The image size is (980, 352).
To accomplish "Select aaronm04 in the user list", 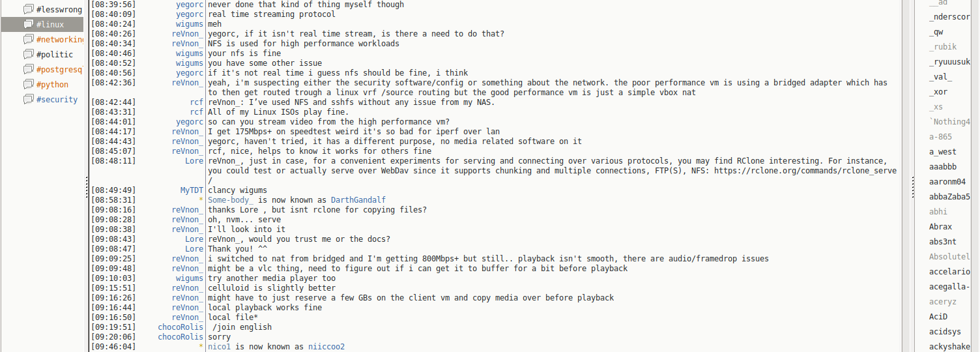I will tap(947, 182).
